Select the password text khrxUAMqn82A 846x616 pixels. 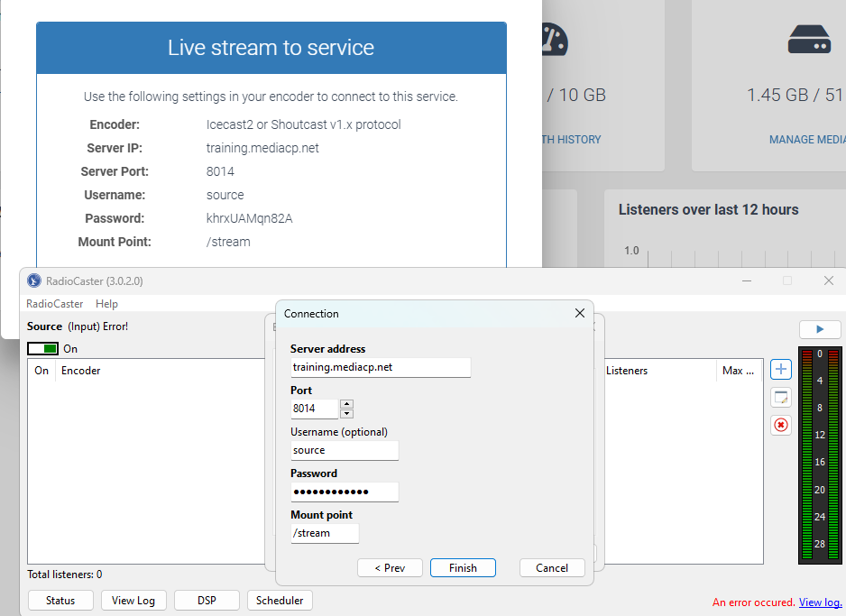pos(249,218)
